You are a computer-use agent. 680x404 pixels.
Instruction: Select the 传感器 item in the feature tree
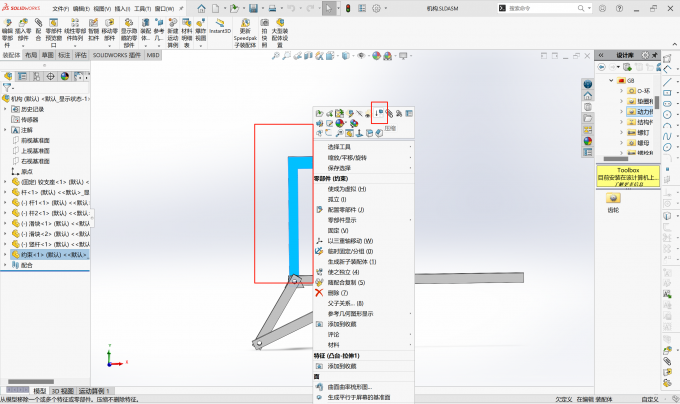pyautogui.click(x=29, y=119)
